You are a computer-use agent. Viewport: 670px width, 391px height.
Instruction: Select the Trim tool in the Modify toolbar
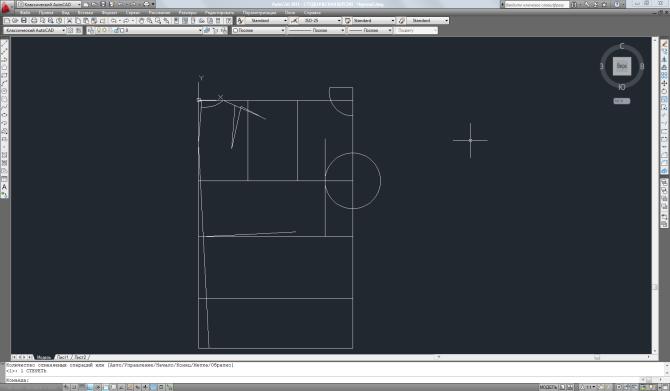tap(664, 115)
